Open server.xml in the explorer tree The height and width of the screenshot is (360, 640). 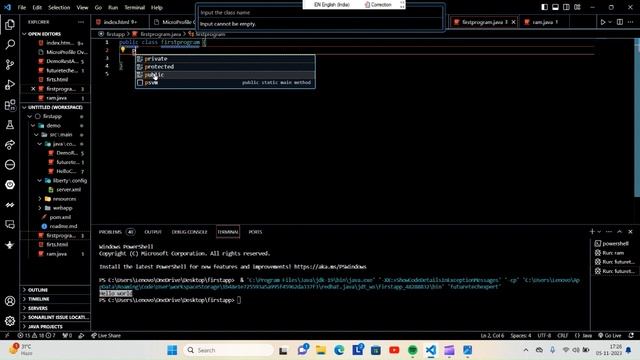click(x=68, y=190)
